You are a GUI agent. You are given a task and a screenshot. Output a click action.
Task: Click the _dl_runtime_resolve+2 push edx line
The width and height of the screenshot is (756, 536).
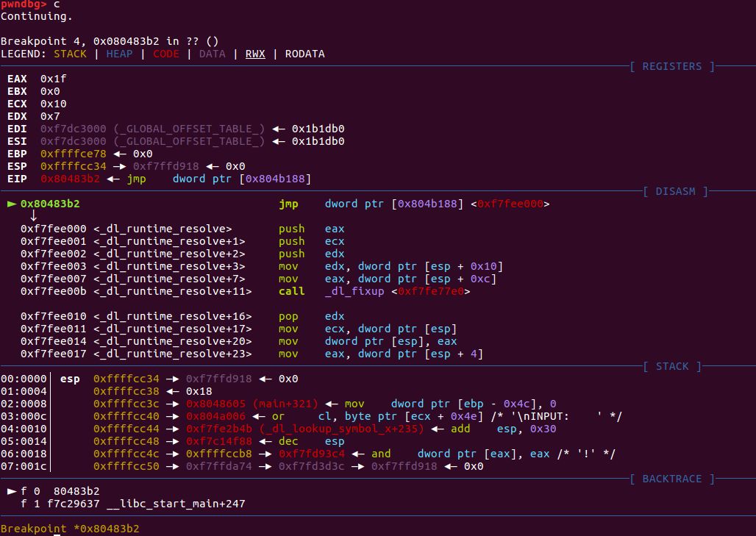coord(182,254)
